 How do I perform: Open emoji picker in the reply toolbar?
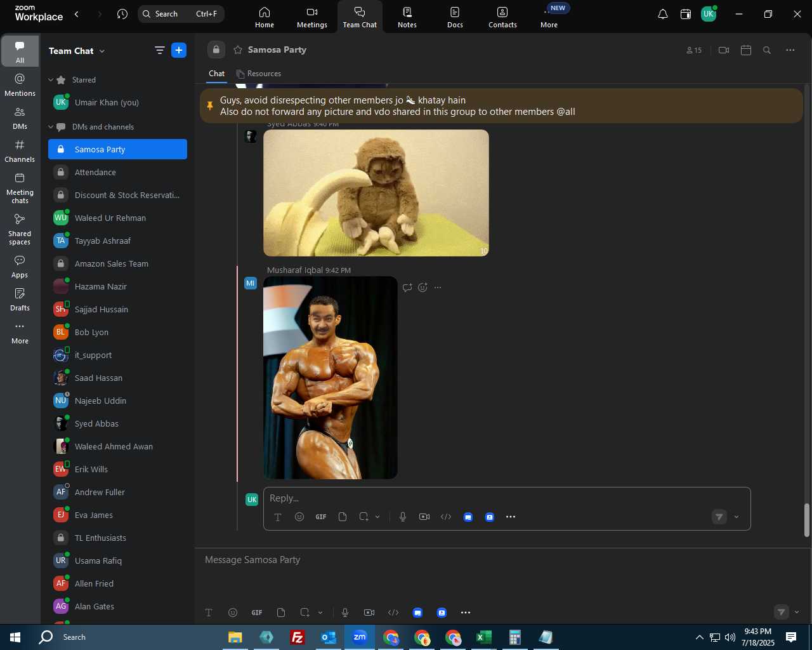tap(299, 517)
